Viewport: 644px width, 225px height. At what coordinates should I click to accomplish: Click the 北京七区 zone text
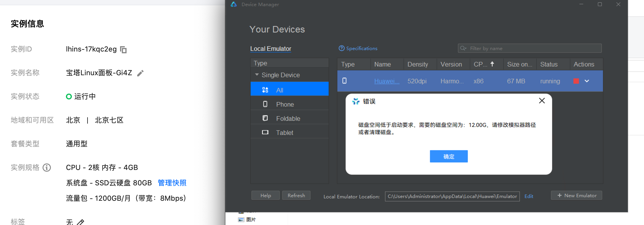(109, 120)
